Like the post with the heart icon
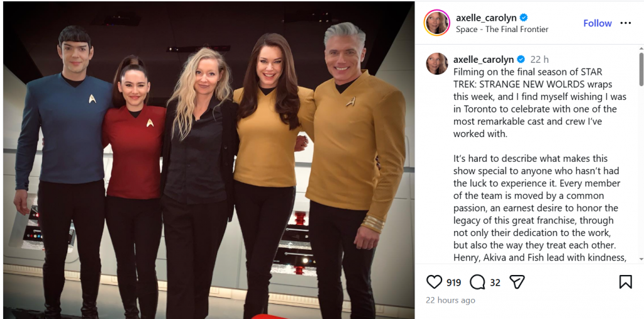Screen dimensions: 644x319 click(x=434, y=282)
